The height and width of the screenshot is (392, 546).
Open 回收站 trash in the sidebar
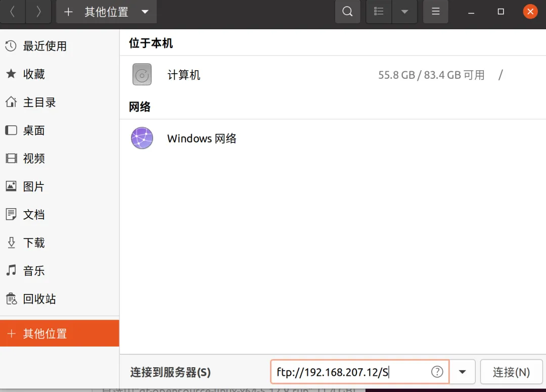pyautogui.click(x=60, y=299)
